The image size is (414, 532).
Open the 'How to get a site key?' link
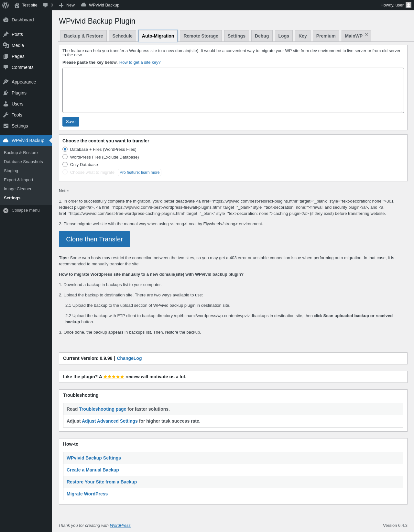(x=140, y=62)
